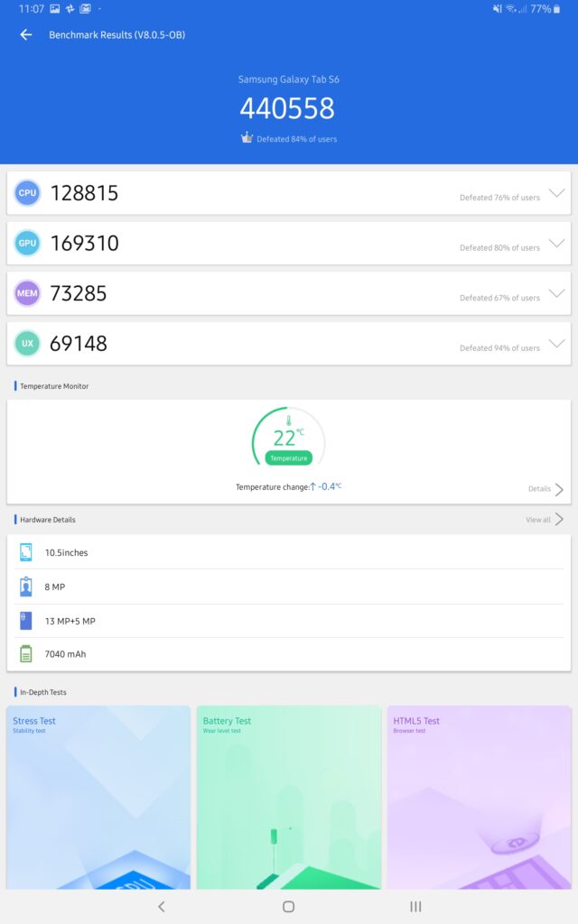Image resolution: width=578 pixels, height=924 pixels.
Task: Click the battery icon by 7040 mAh
Action: 26,653
